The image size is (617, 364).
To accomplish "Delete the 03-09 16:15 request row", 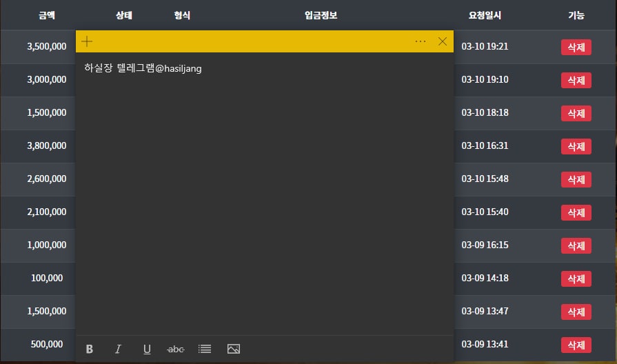I will click(x=576, y=245).
